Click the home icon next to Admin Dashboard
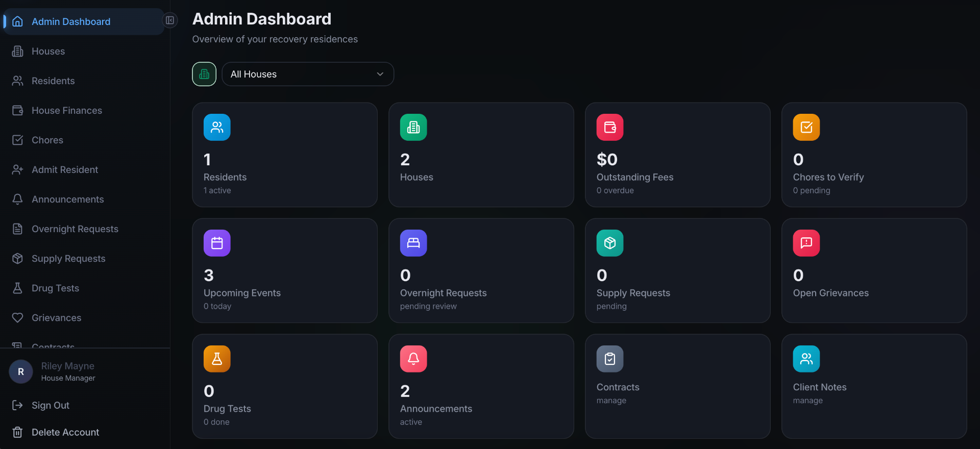Viewport: 980px width, 449px height. coord(17,21)
